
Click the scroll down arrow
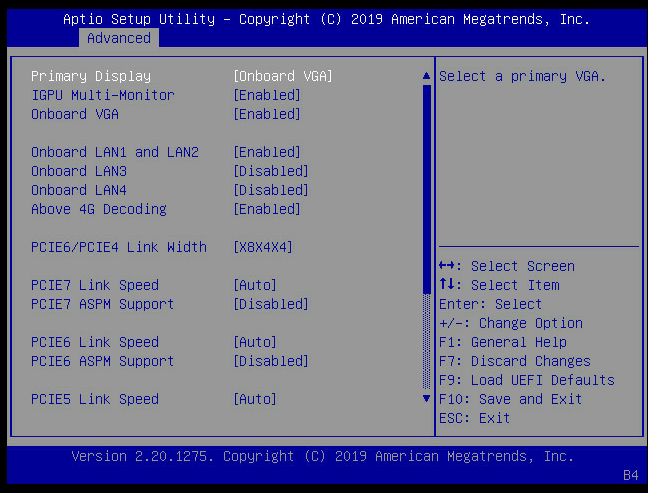pyautogui.click(x=426, y=399)
